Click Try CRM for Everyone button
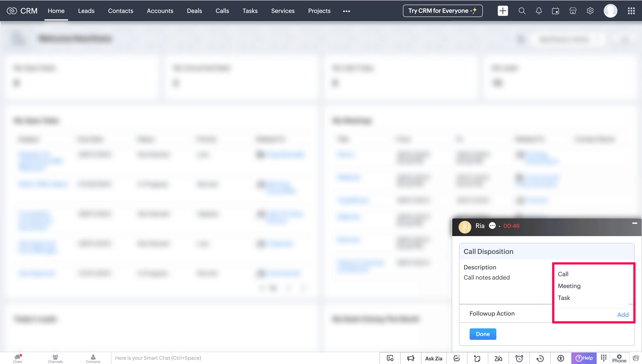This screenshot has height=364, width=642. coord(442,11)
